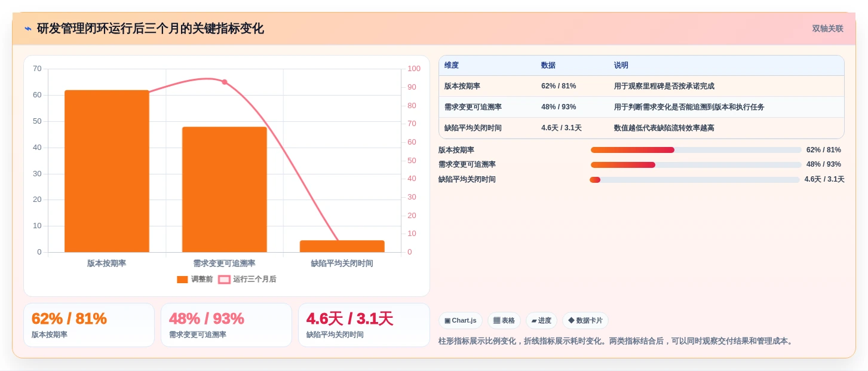Click the 需求变更可追溯率 orange bar in chart
The height and width of the screenshot is (371, 868).
click(225, 189)
